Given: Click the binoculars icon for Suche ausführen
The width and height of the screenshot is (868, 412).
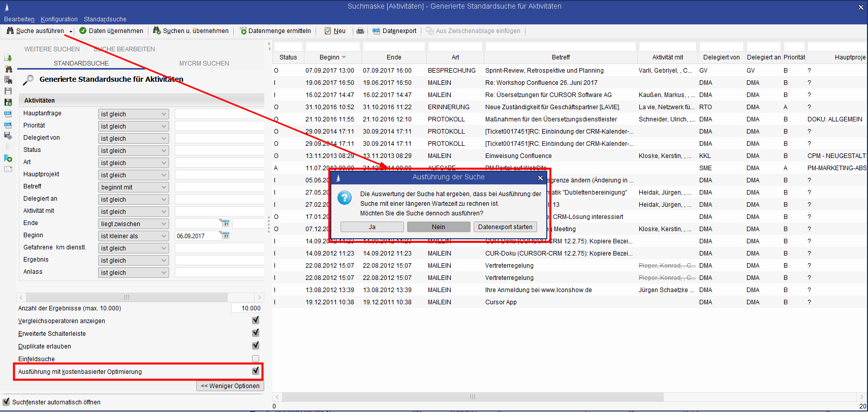Looking at the screenshot, I should 10,31.
